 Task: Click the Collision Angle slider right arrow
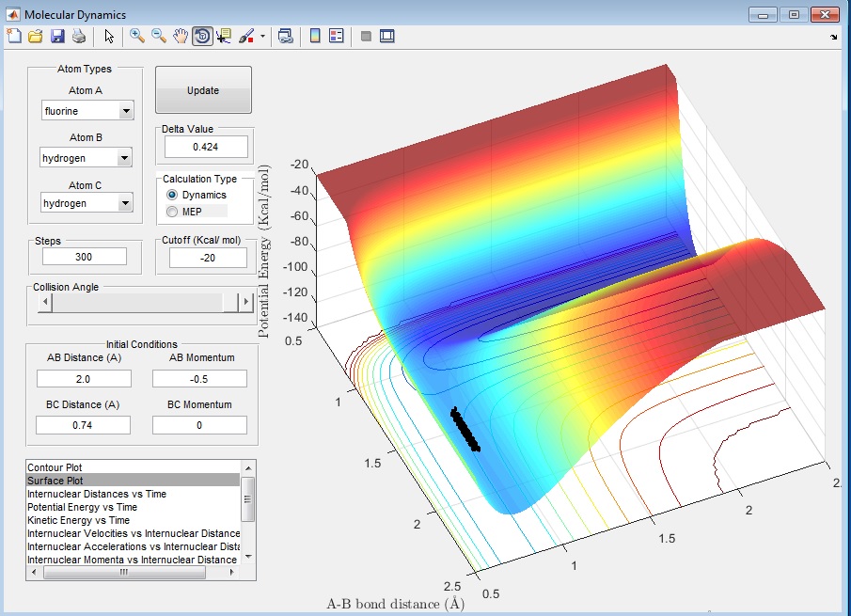246,302
